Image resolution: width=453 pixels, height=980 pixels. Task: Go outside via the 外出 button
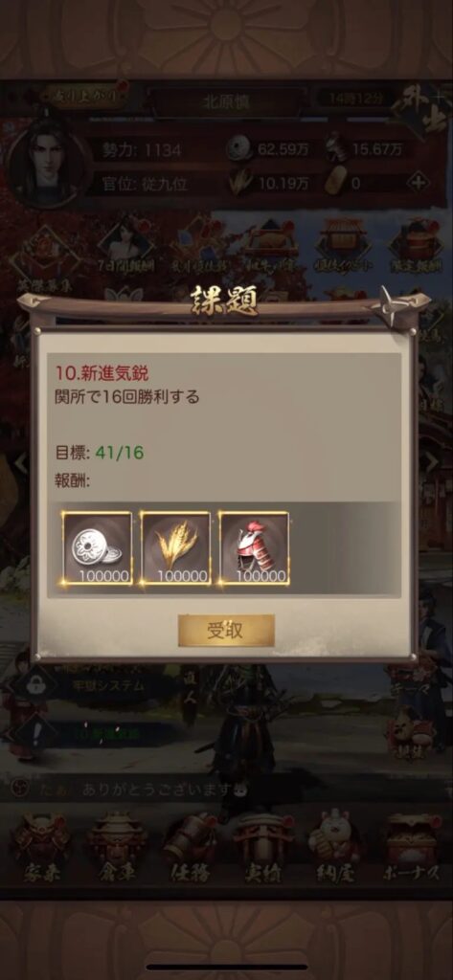pos(421,104)
